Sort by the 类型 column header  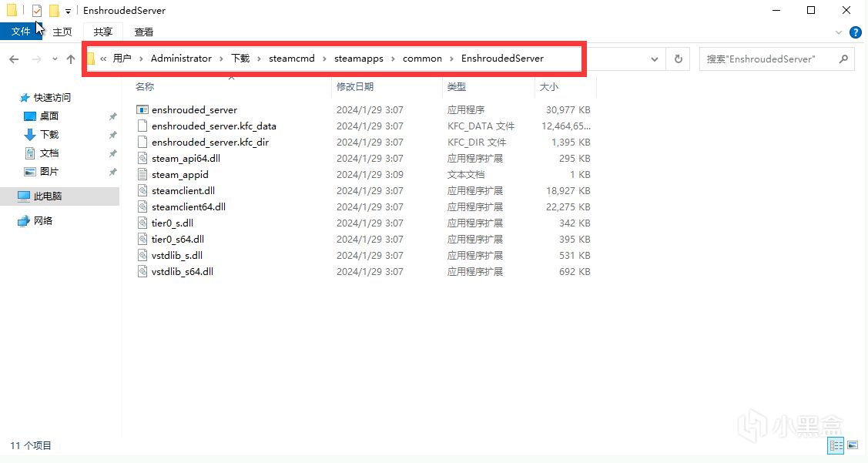coord(457,86)
